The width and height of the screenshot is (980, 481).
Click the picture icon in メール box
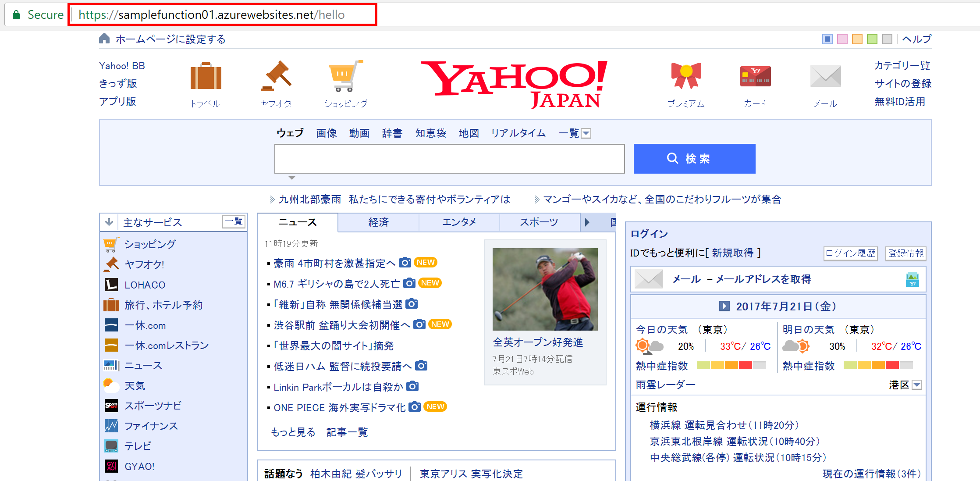913,279
